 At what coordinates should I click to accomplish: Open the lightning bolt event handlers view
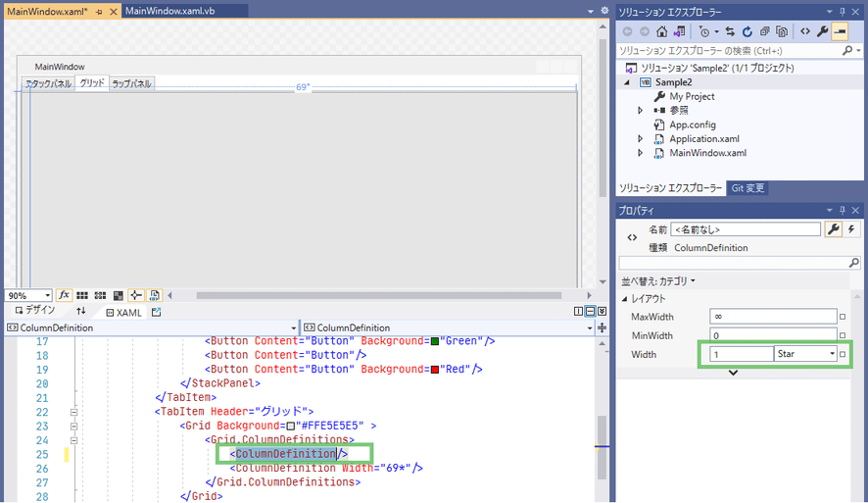tap(852, 229)
